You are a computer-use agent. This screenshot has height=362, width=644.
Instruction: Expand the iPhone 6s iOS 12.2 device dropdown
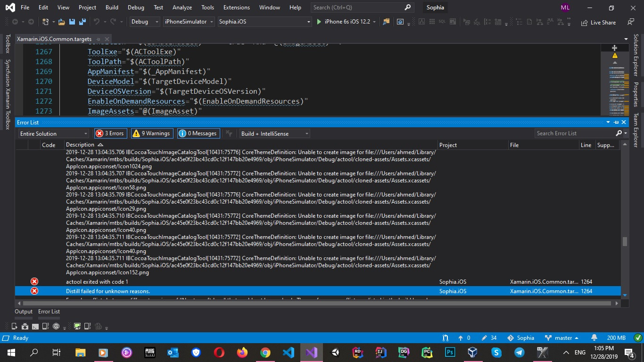click(x=374, y=22)
